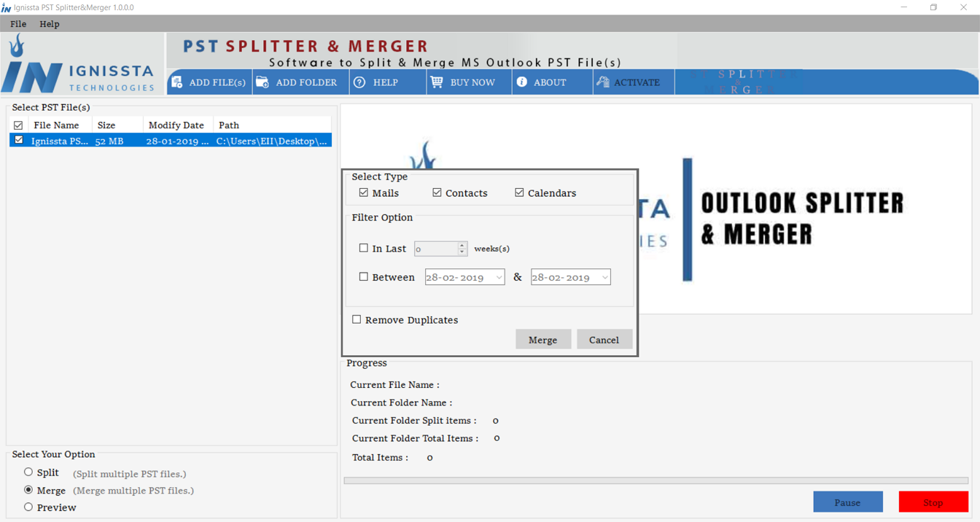Click the ADD FILE(s) label
Viewport: 980px width, 522px height.
coord(217,82)
